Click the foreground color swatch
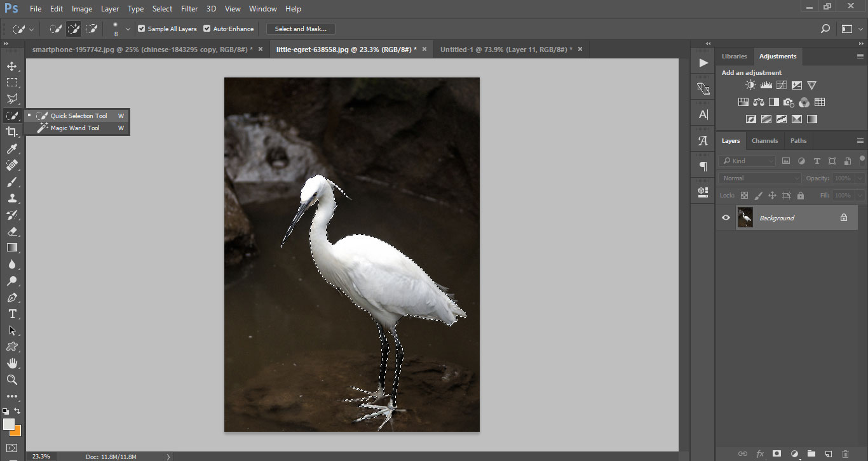Image resolution: width=868 pixels, height=461 pixels. point(9,424)
